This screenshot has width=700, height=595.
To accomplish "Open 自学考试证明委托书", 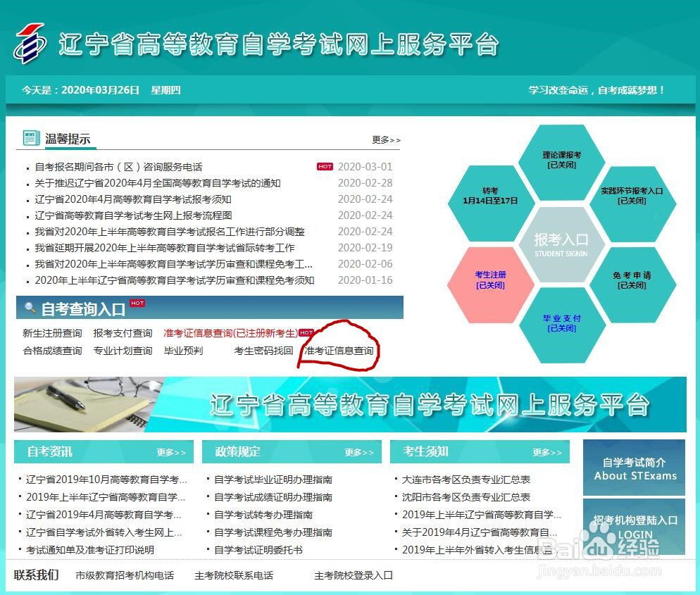I will 258,550.
